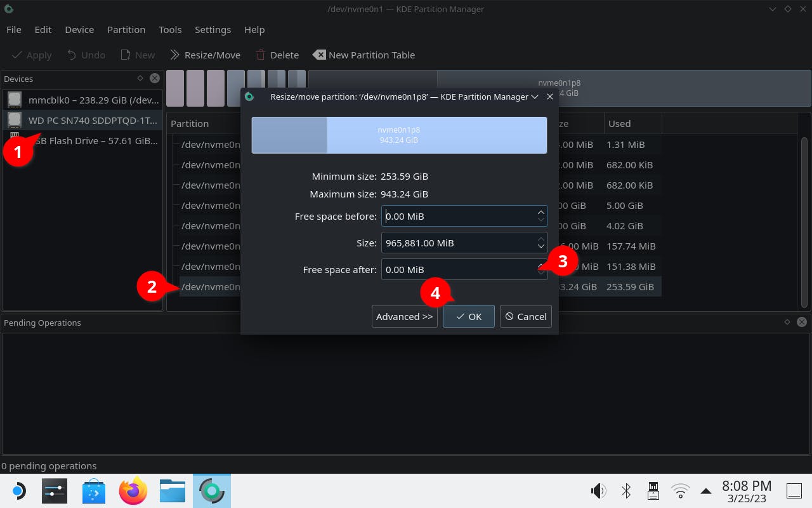Image resolution: width=812 pixels, height=508 pixels.
Task: Launch Firefox from the taskbar
Action: click(133, 491)
